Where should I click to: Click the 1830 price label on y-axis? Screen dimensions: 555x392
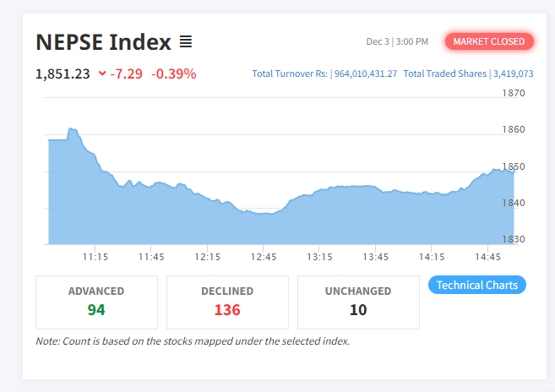point(514,239)
